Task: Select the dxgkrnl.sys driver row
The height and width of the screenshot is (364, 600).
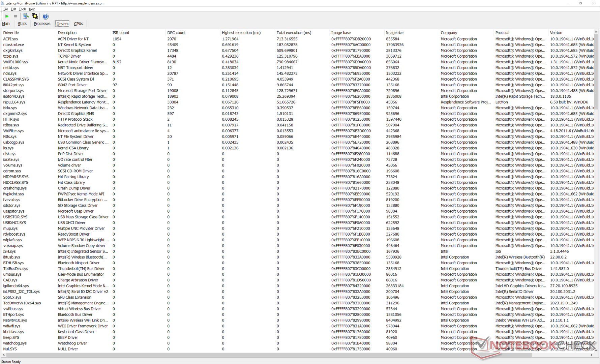Action: [298, 51]
